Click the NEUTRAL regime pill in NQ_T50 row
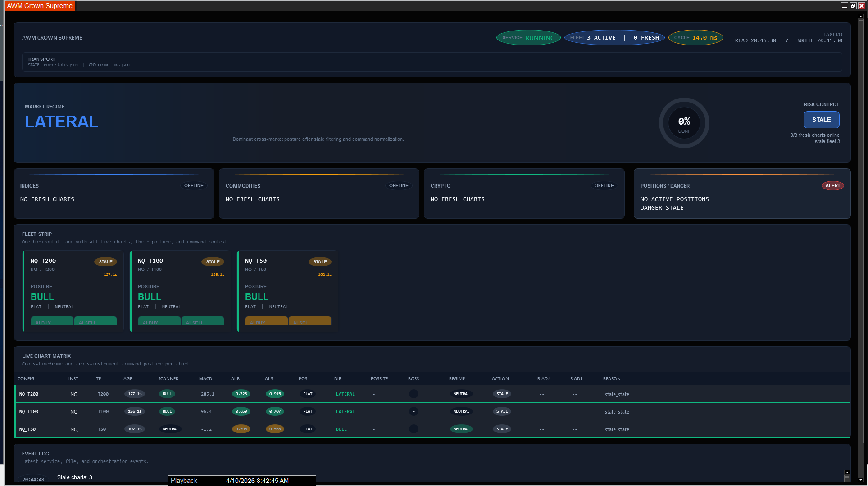This screenshot has height=486, width=868. tap(461, 429)
